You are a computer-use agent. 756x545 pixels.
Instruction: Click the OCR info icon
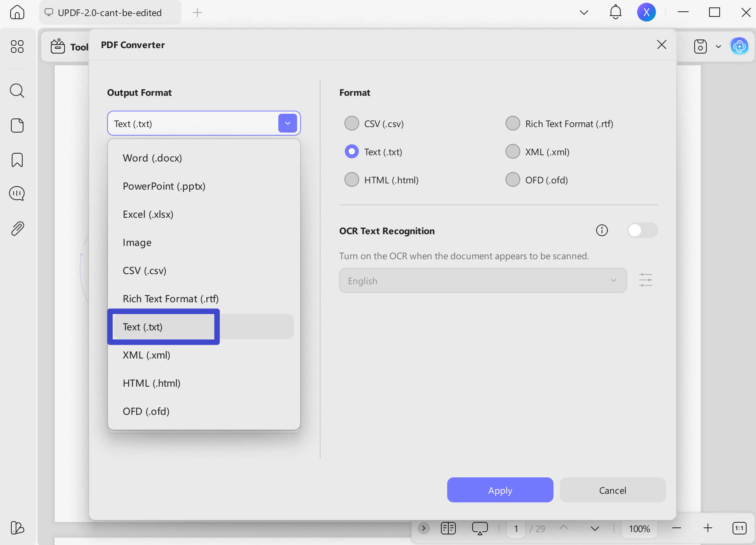click(602, 231)
